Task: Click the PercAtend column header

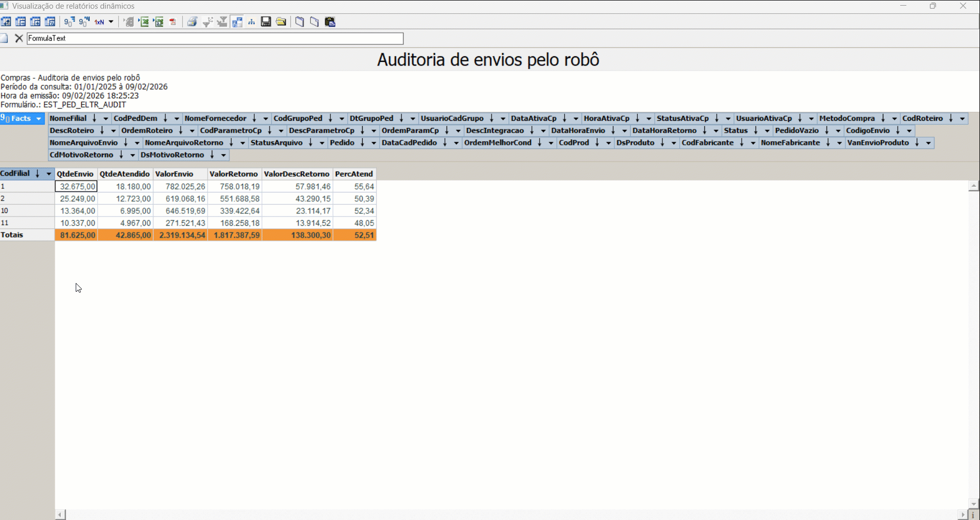Action: [x=354, y=174]
